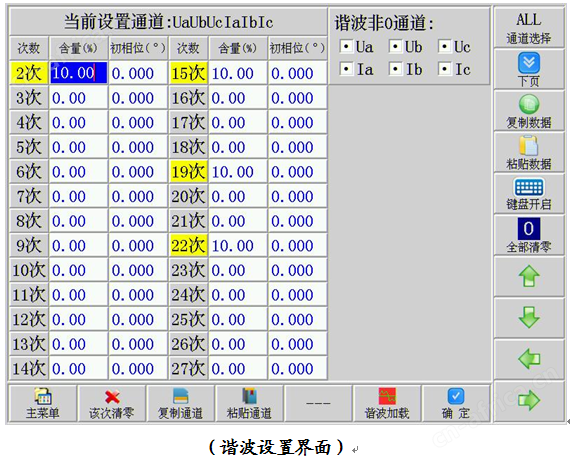This screenshot has width=570, height=458.
Task: Click the 粘贴通道 paste channel button
Action: click(249, 403)
